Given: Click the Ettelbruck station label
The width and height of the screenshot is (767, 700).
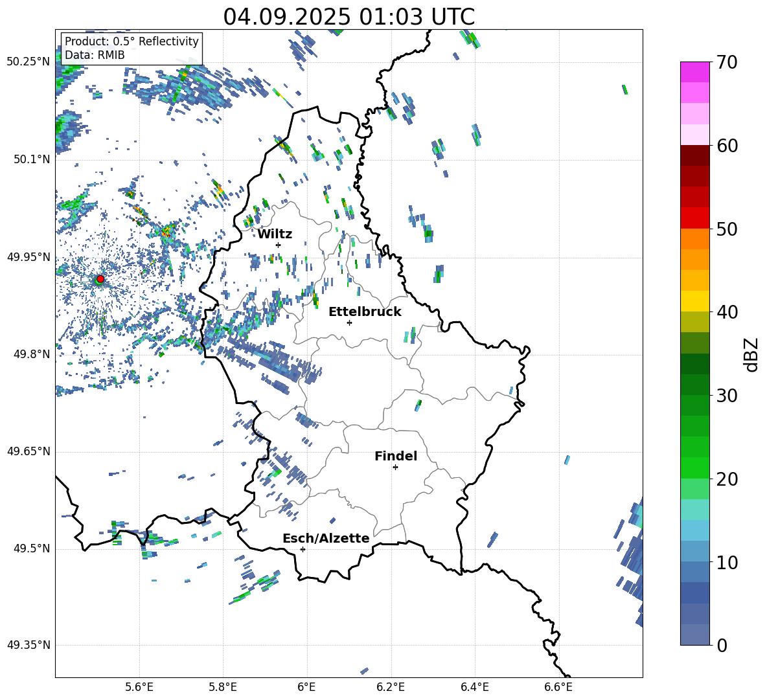Looking at the screenshot, I should [365, 312].
